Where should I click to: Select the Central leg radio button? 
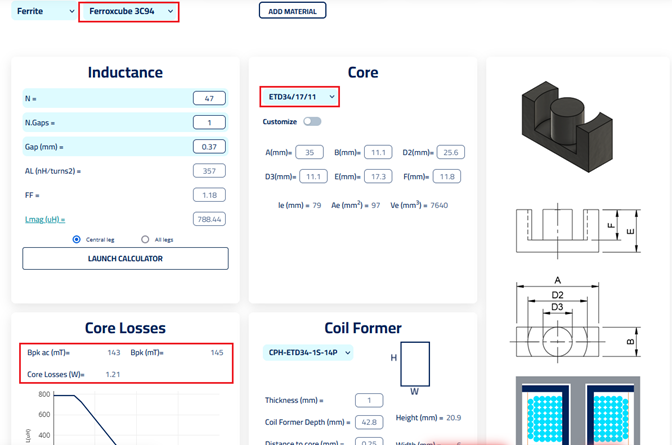[76, 239]
